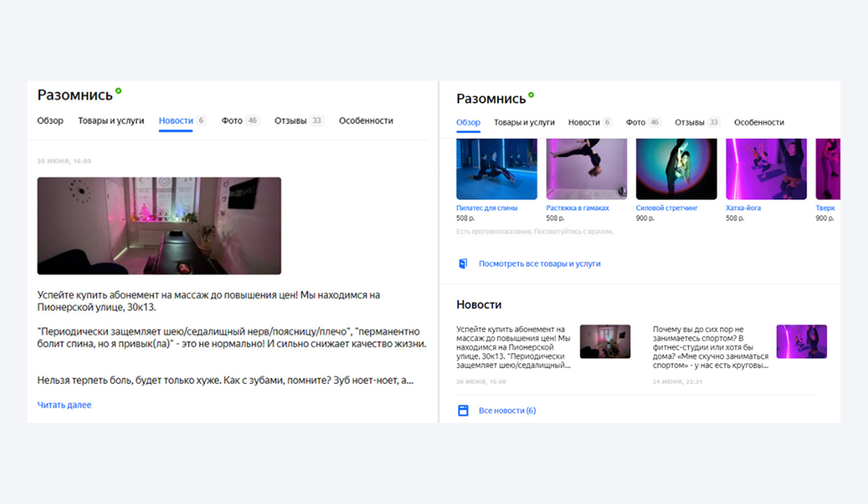This screenshot has width=868, height=504.
Task: Open news thumbnail dated 24 июня
Action: pyautogui.click(x=801, y=341)
